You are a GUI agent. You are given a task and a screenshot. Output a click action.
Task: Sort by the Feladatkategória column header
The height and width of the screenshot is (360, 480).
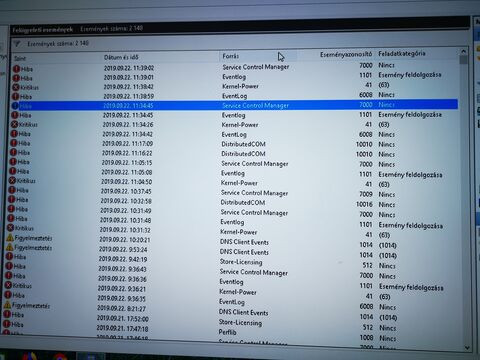pyautogui.click(x=402, y=53)
